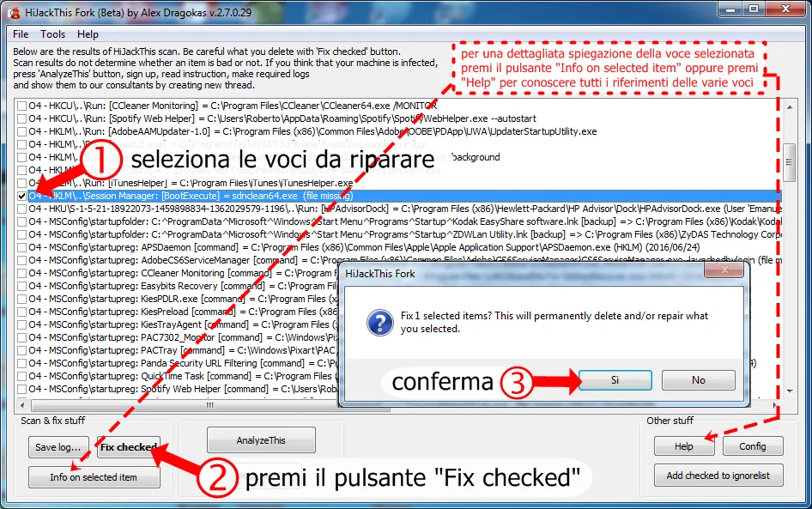The width and height of the screenshot is (812, 509).
Task: Open the File menu
Action: coord(21,34)
